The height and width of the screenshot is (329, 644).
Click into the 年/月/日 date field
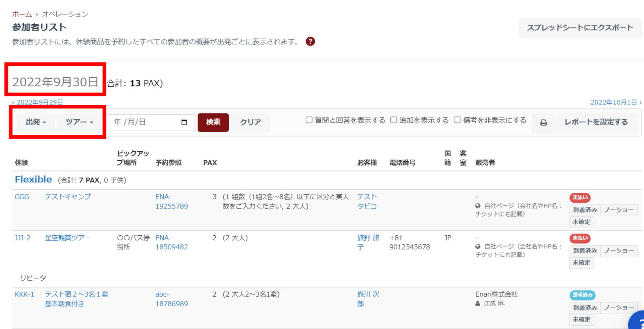pyautogui.click(x=144, y=122)
